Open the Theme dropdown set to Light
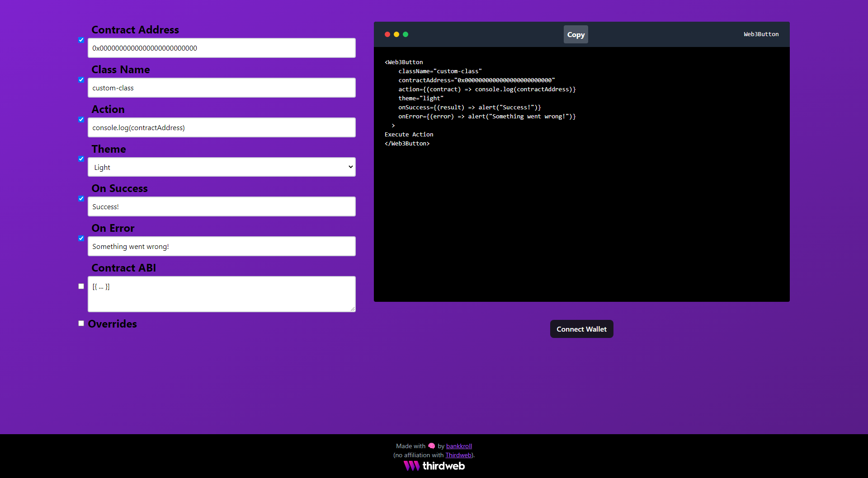 pyautogui.click(x=221, y=167)
